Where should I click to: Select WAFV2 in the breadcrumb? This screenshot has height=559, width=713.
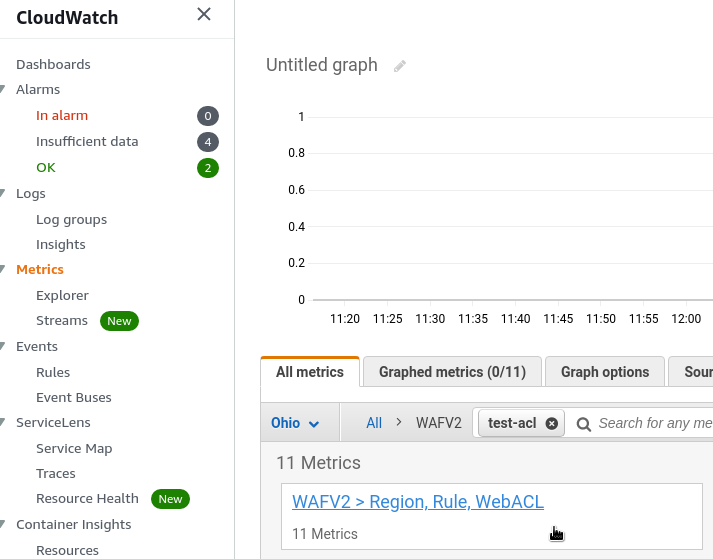point(438,423)
